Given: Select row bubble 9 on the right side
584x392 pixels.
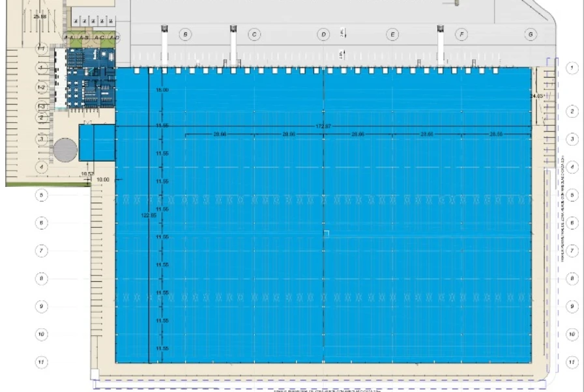Looking at the screenshot, I should pyautogui.click(x=572, y=306).
